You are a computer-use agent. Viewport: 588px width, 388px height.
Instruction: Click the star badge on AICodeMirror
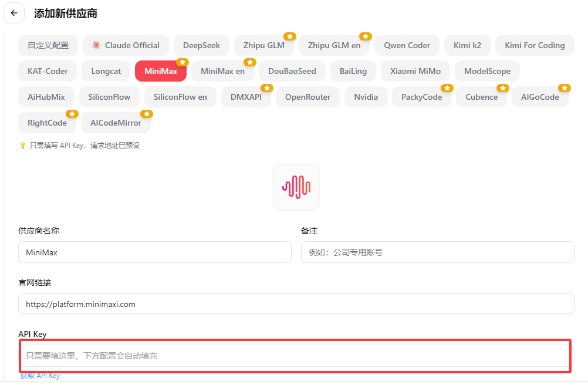(x=147, y=114)
